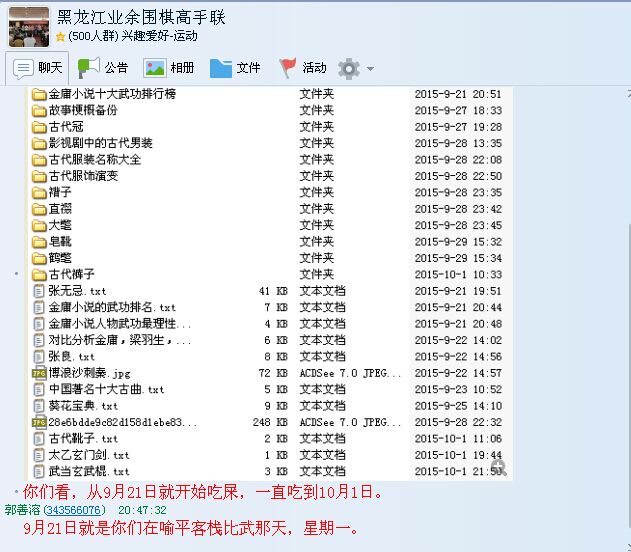
Task: Click text file icon of 古代靴子.txt
Action: point(39,439)
